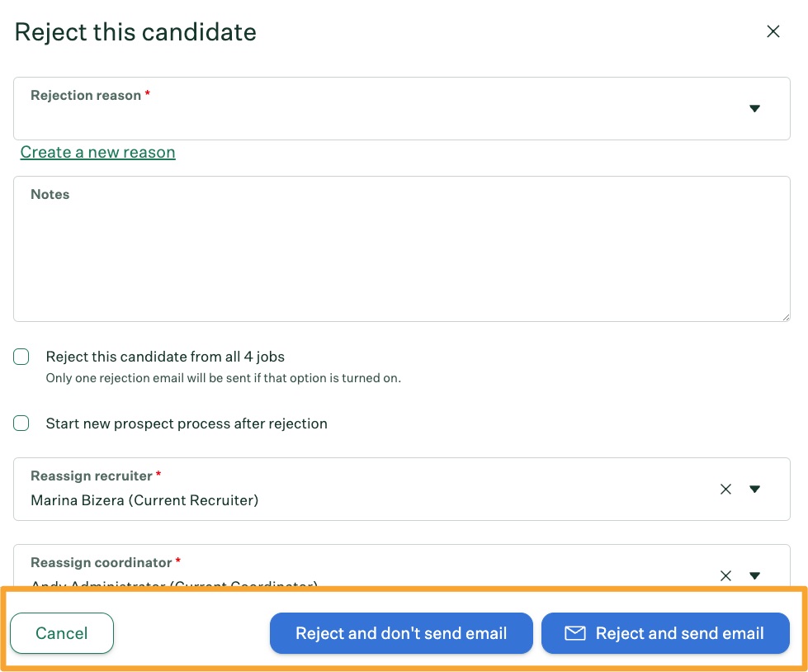The height and width of the screenshot is (672, 808).
Task: Choose Reject and don't send email
Action: click(401, 633)
